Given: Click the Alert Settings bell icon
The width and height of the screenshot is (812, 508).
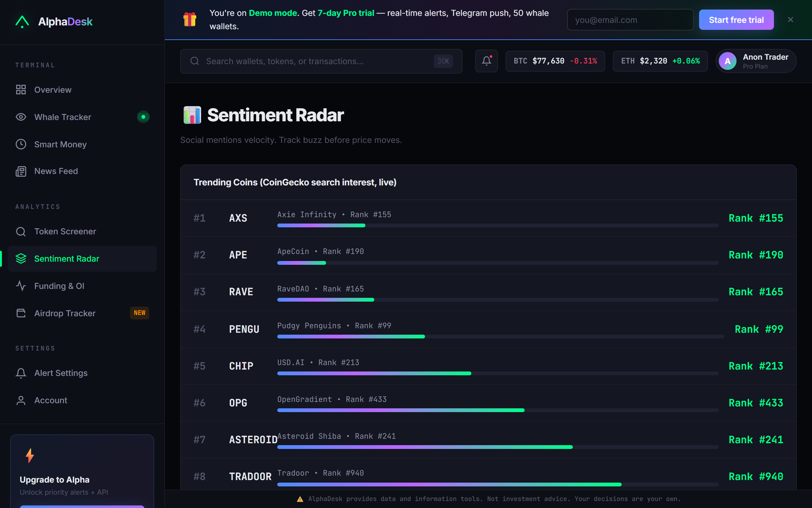Looking at the screenshot, I should [21, 373].
